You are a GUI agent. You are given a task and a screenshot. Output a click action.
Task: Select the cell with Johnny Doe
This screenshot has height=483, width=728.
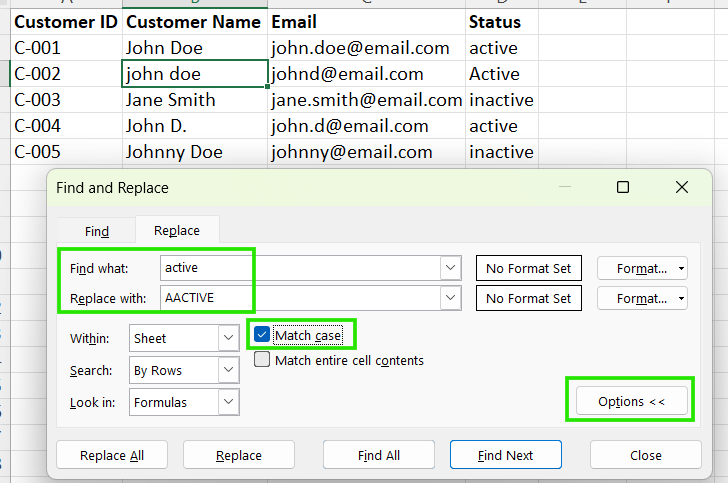(x=195, y=152)
